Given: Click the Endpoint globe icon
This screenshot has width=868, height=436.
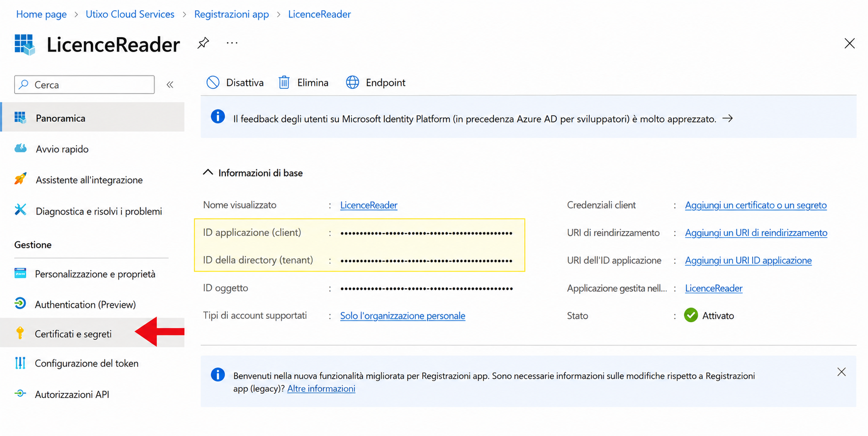Looking at the screenshot, I should coord(353,82).
